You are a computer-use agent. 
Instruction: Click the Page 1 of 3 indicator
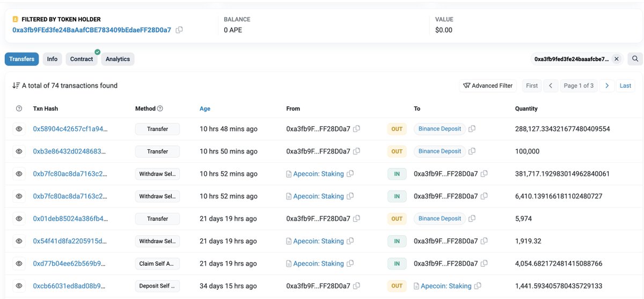point(579,85)
